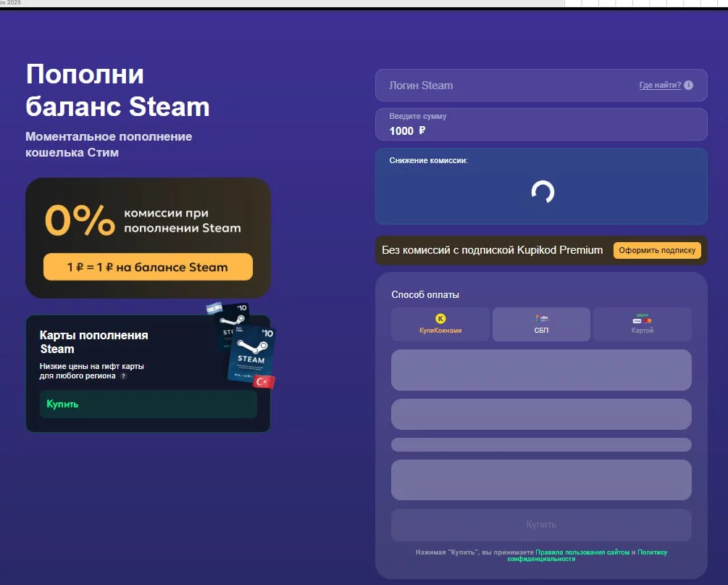Click the Способ оплаты label
Image resolution: width=728 pixels, height=585 pixels.
point(424,295)
